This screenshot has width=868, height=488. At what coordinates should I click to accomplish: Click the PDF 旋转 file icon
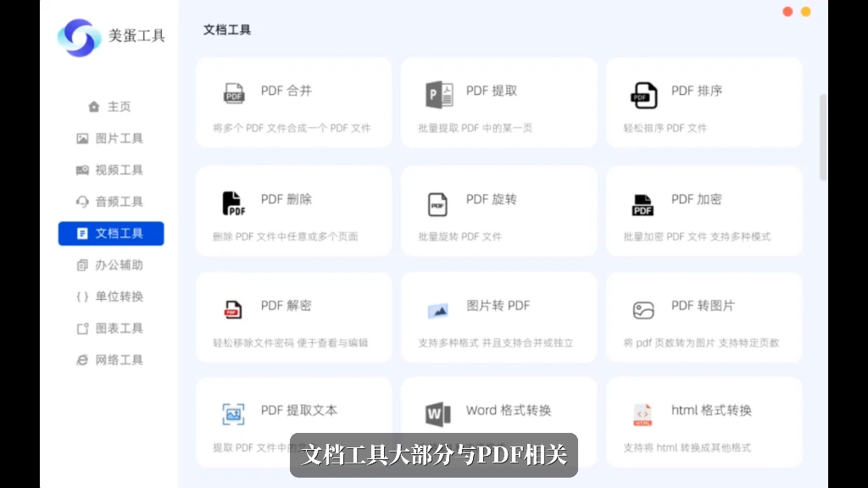(437, 202)
